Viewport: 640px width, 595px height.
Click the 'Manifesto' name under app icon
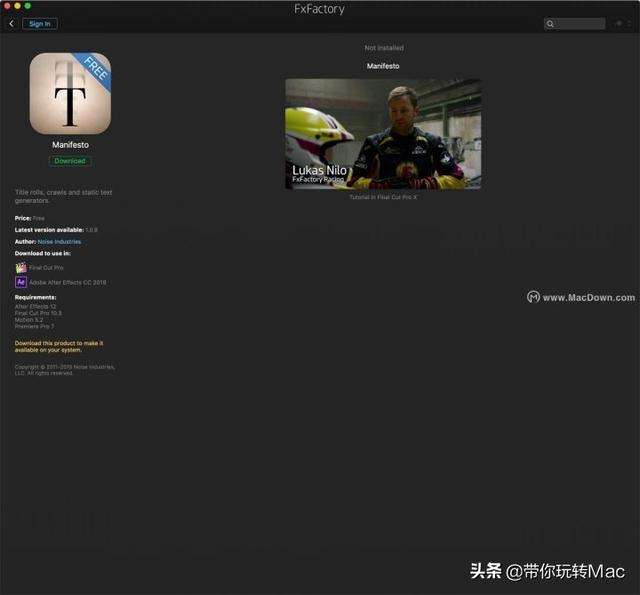pos(70,145)
